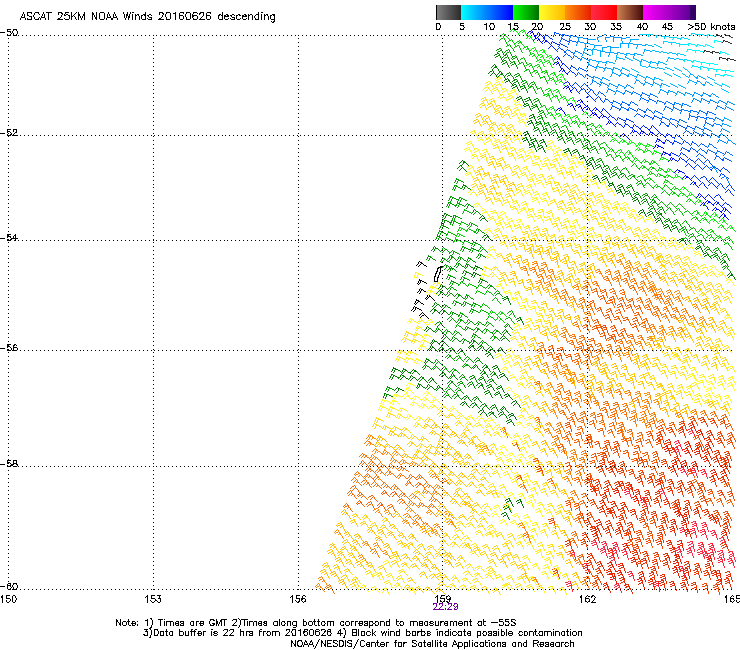Click the '>50 knots' legend label
740x650 pixels.
click(x=711, y=27)
